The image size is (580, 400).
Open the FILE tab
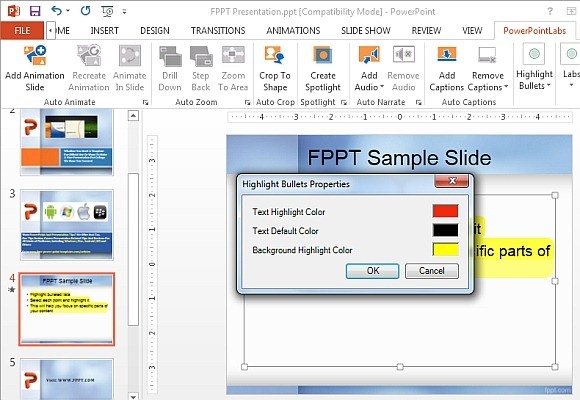(22, 30)
